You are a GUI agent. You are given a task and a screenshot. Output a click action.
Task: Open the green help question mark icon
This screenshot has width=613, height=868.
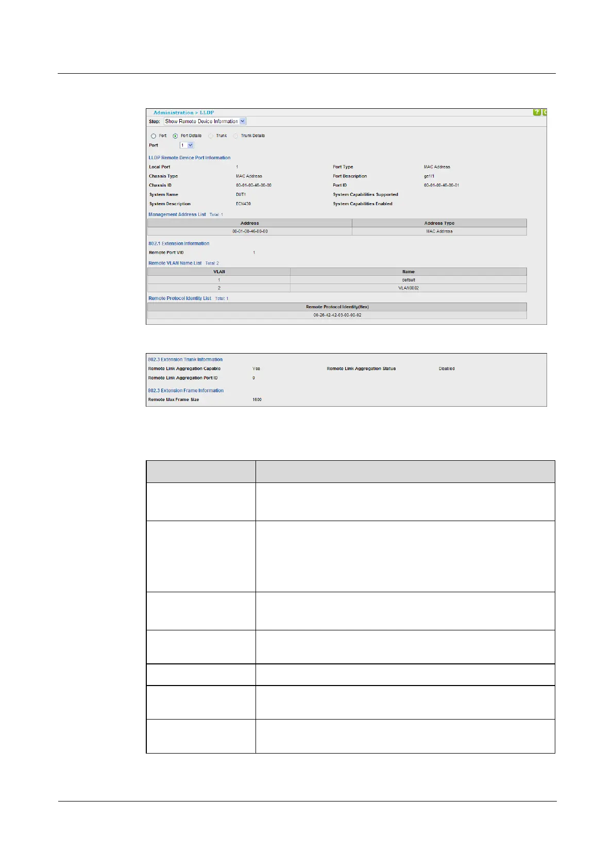coord(537,112)
